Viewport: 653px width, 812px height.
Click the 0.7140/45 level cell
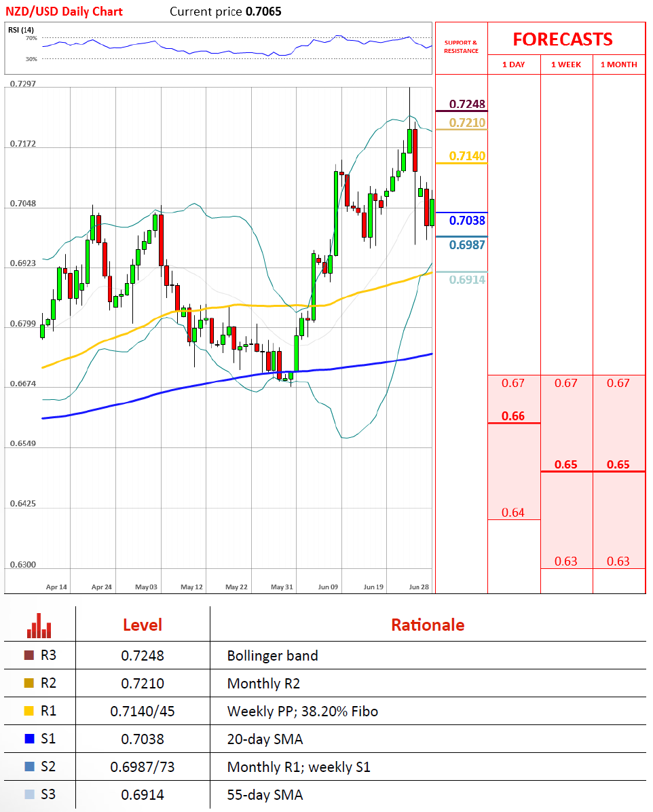pos(143,712)
